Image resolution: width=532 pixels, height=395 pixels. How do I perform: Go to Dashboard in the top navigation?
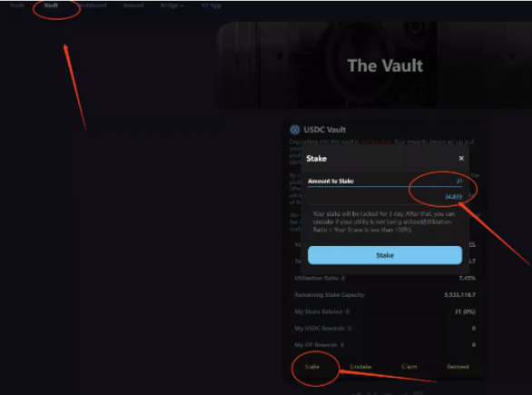92,5
